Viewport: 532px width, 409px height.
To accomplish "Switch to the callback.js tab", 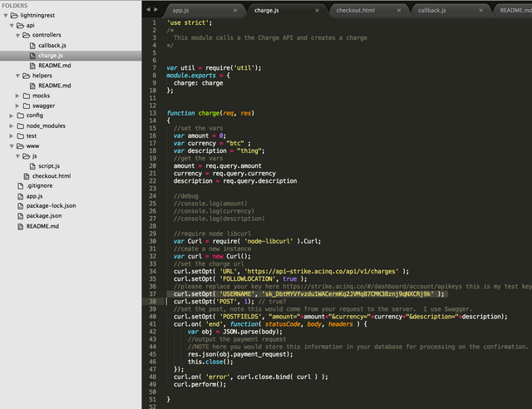I will (x=431, y=10).
